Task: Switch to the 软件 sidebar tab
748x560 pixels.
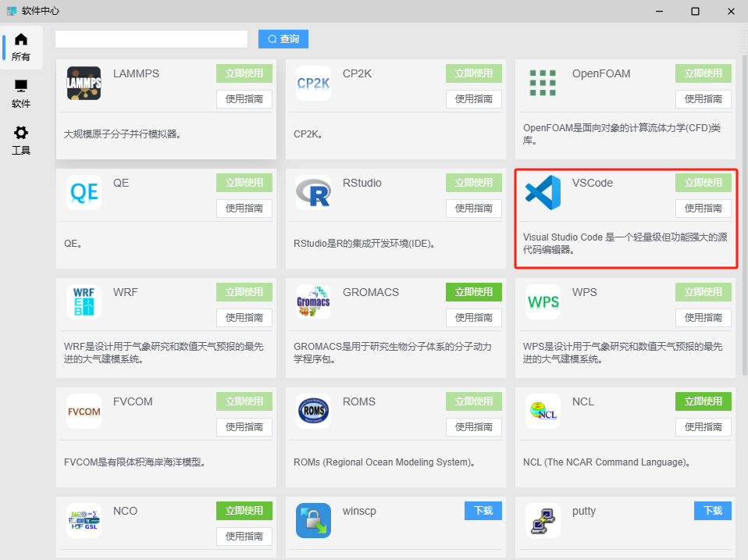Action: 21,94
